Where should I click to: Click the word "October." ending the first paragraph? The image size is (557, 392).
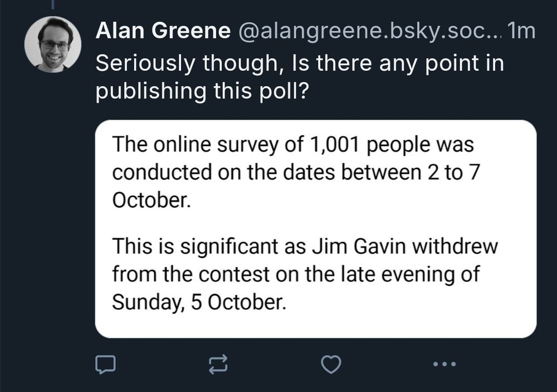click(x=152, y=200)
